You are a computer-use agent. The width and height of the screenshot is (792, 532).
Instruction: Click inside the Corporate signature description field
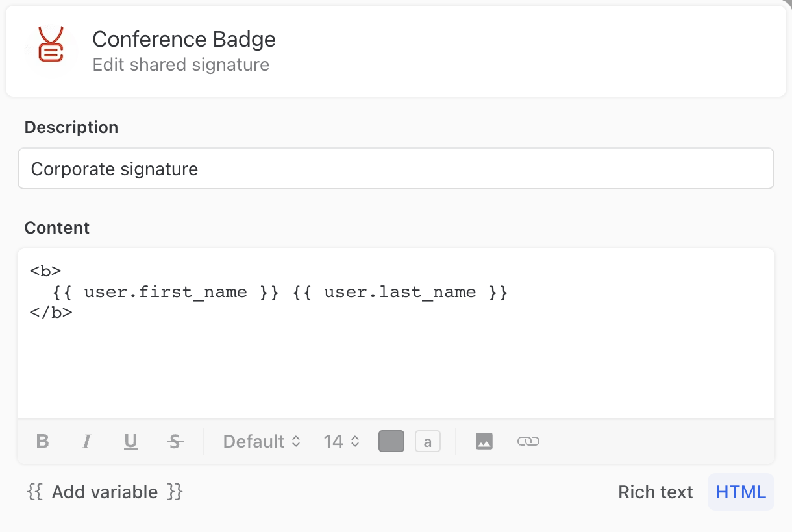260,169
